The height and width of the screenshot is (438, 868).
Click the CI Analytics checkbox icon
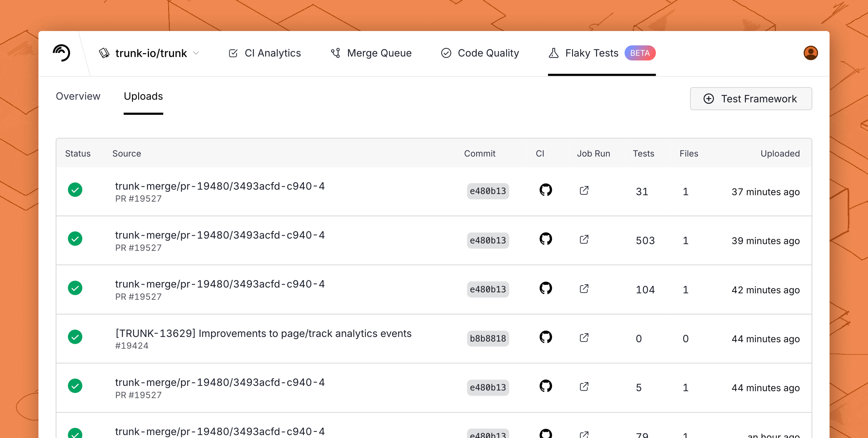(x=233, y=53)
